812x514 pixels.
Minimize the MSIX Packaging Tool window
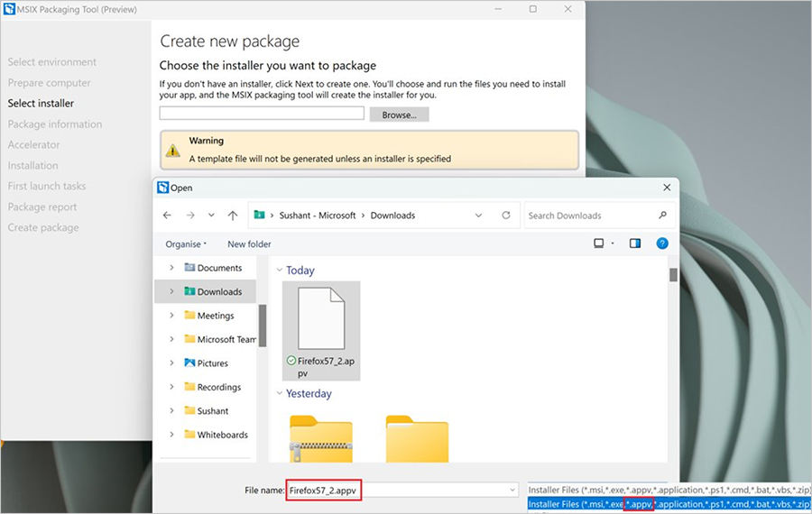click(x=498, y=9)
